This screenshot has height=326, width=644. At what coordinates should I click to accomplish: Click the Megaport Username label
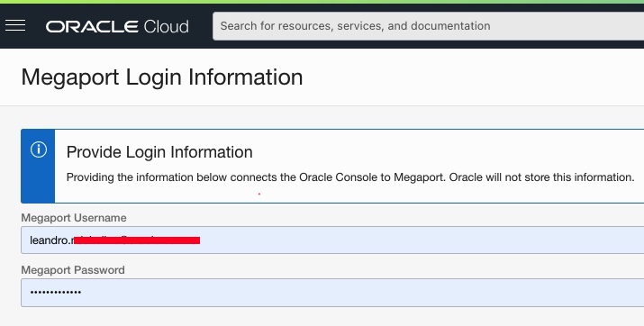(74, 218)
